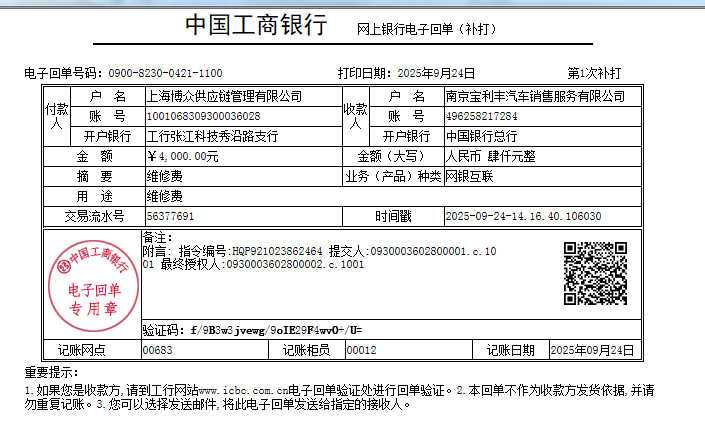Select the amount ¥4,000.00元
This screenshot has width=705, height=447.
click(x=183, y=156)
